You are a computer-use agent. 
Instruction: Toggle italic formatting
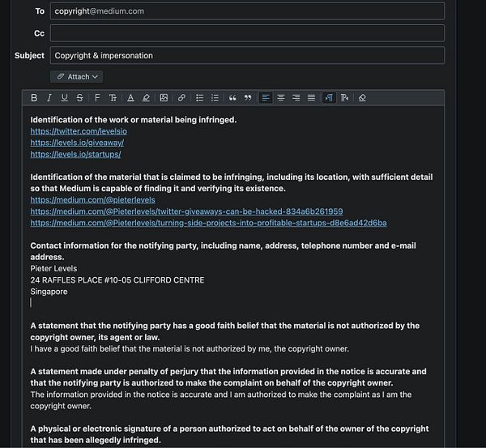point(49,98)
